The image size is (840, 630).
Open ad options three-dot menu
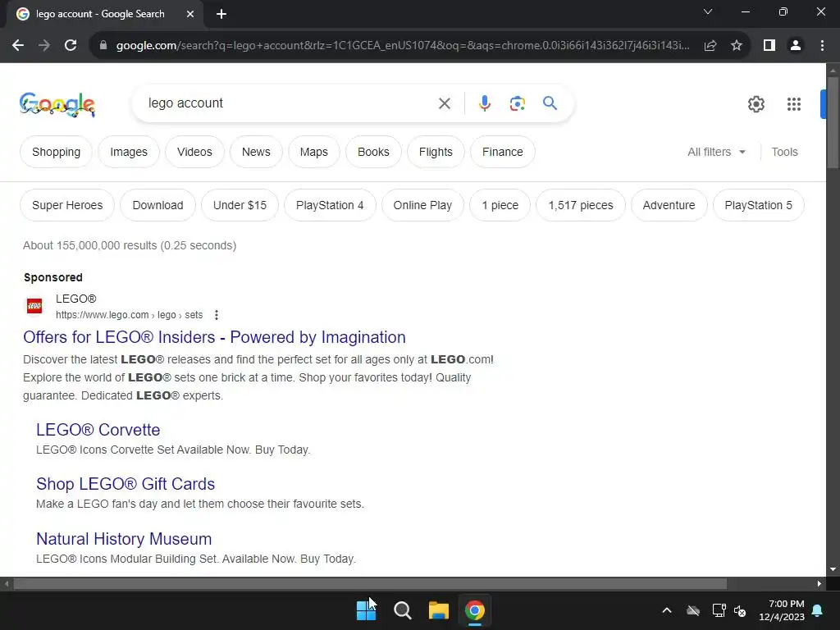pos(217,315)
